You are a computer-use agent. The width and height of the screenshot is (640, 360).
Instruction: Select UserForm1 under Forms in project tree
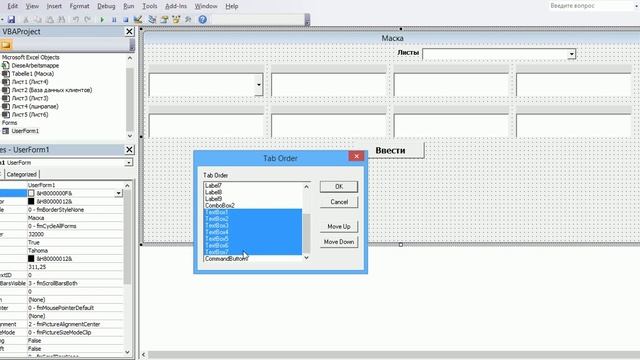coord(25,131)
